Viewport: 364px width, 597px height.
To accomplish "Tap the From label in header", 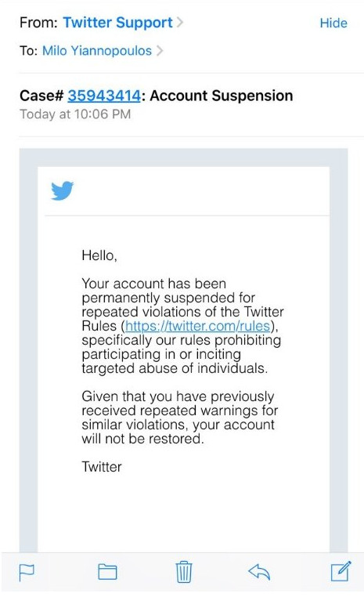I will (38, 23).
